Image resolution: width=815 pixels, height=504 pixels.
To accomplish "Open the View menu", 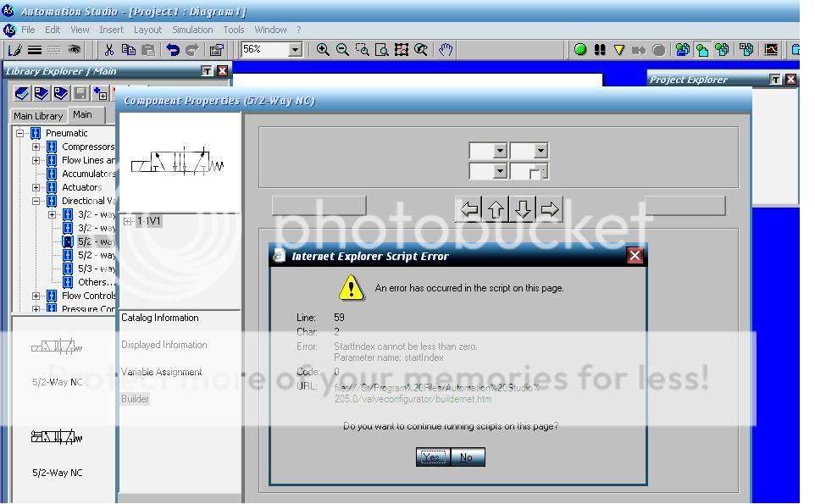I will point(80,30).
